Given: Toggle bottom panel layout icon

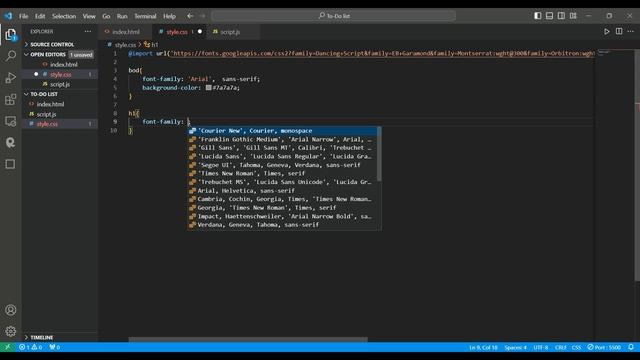Looking at the screenshot, I should tap(549, 16).
